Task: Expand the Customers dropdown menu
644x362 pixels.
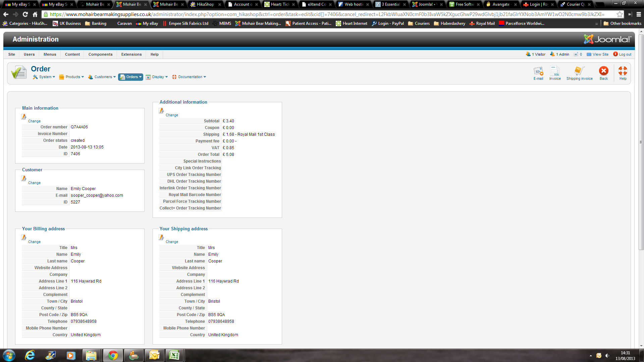Action: coord(102,77)
